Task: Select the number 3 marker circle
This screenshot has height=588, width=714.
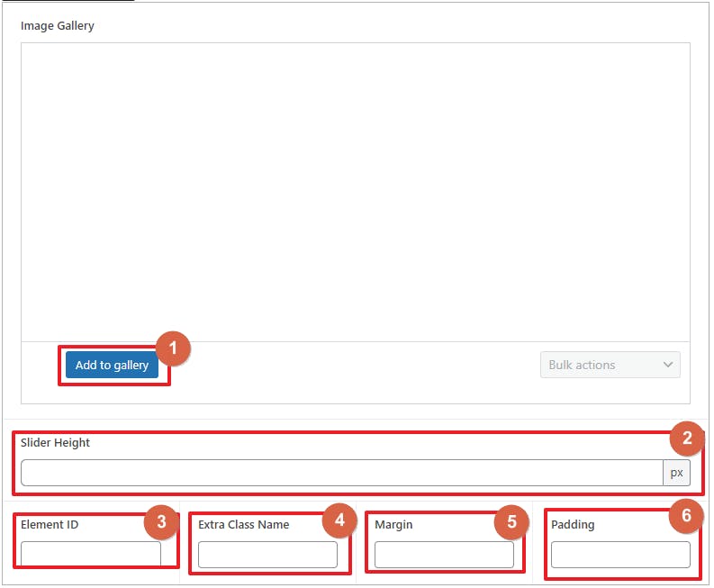Action: coord(161,520)
